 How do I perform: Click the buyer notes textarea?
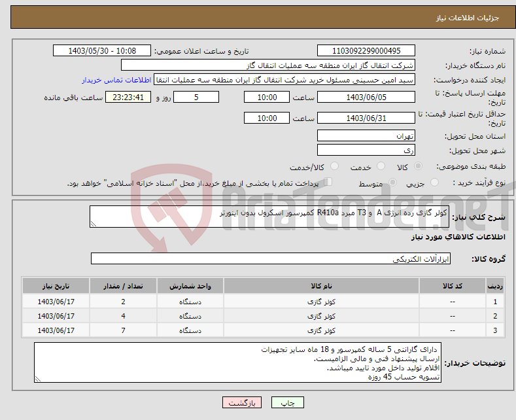[x=237, y=362]
